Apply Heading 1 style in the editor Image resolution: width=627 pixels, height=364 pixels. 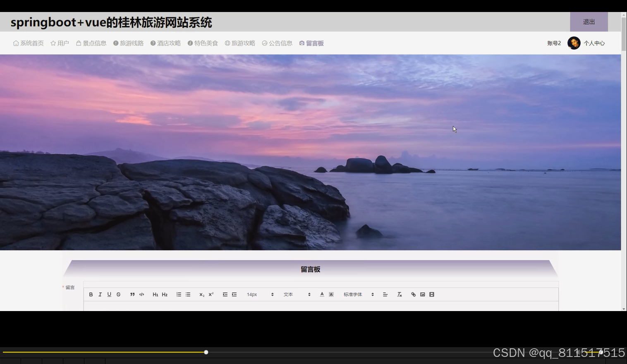coord(155,294)
